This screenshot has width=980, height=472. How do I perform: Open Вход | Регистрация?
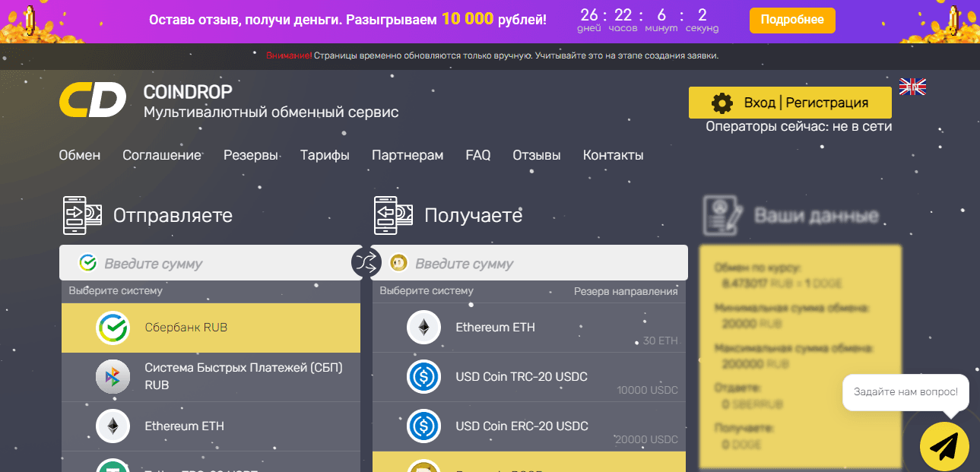789,102
